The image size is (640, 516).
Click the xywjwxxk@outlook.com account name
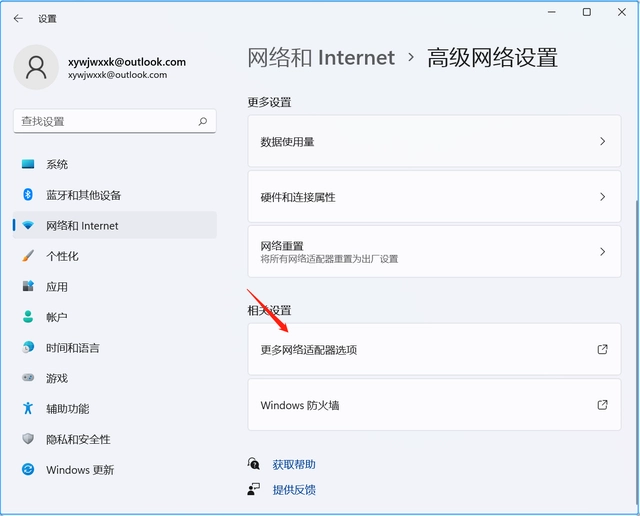click(127, 62)
